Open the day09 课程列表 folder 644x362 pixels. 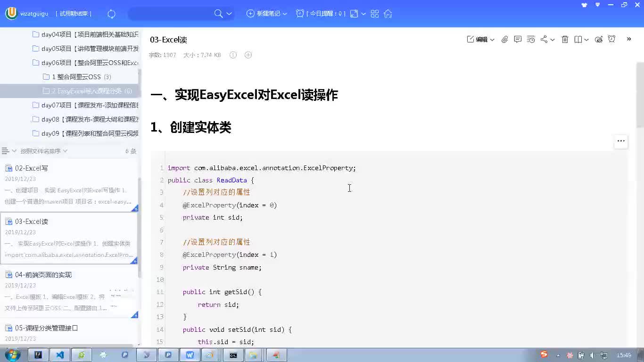click(85, 133)
